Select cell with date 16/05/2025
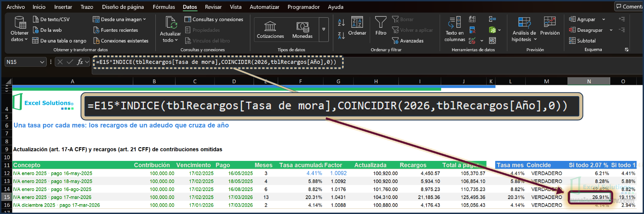644x214 pixels. [x=234, y=173]
